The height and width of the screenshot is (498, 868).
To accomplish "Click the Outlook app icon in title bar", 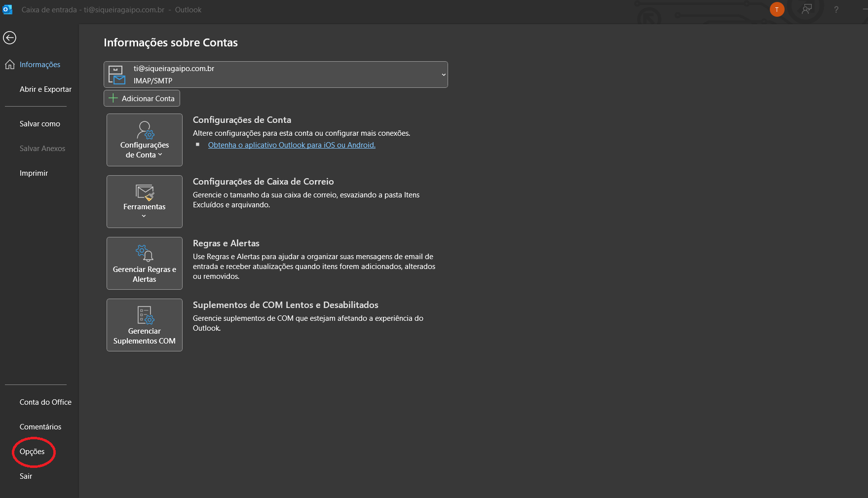I will (7, 9).
